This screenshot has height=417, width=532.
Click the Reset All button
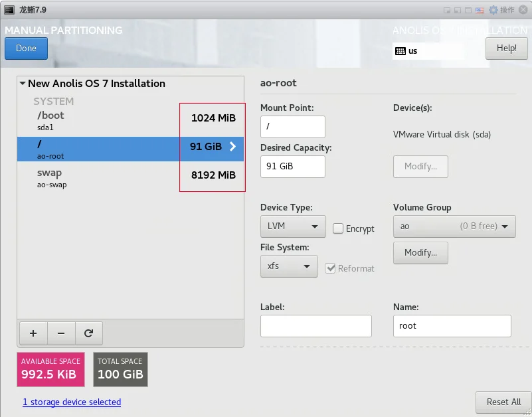(503, 402)
